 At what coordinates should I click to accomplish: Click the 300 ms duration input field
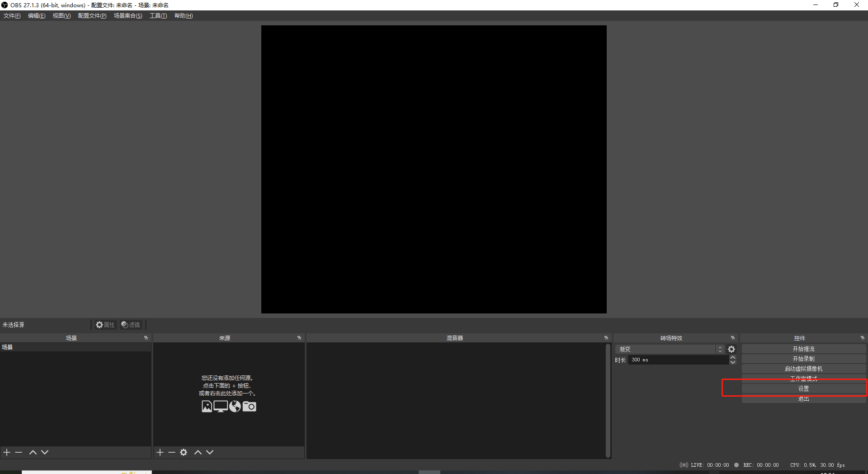678,360
